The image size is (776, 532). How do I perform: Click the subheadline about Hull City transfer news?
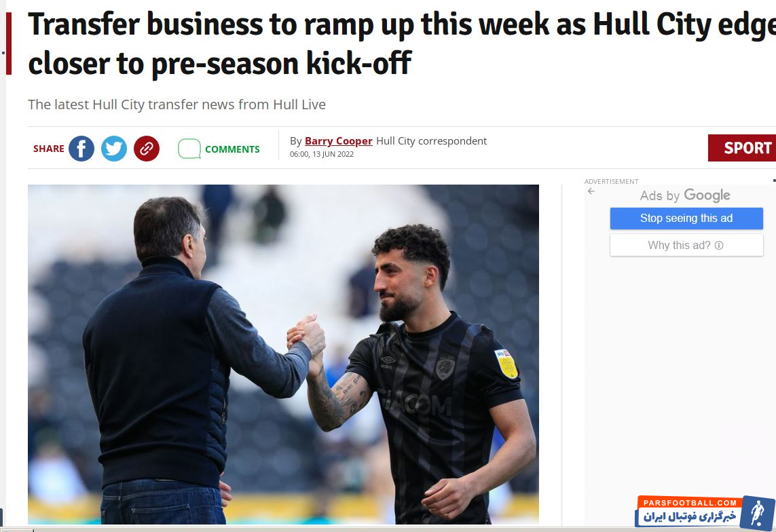177,104
